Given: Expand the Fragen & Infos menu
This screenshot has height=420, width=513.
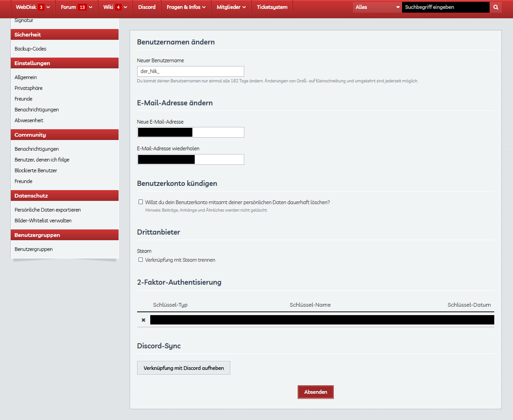Looking at the screenshot, I should (x=186, y=7).
